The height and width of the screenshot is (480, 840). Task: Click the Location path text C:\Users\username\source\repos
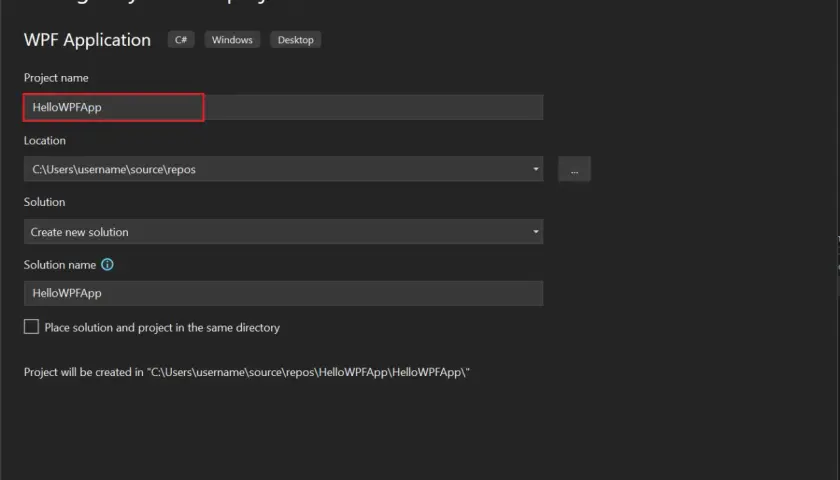(x=114, y=169)
